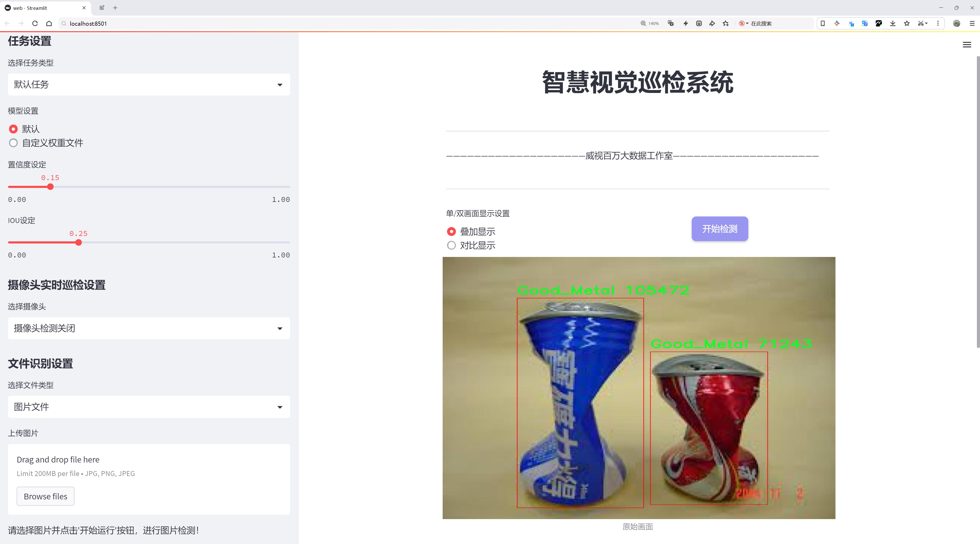The image size is (980, 544).
Task: Click the downloads arrow icon in toolbar
Action: pos(893,24)
